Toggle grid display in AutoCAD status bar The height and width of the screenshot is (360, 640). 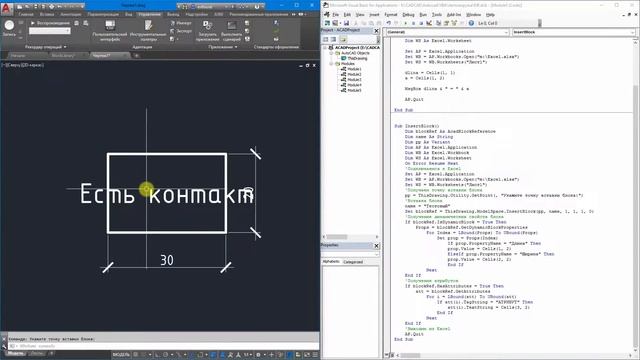[135, 355]
